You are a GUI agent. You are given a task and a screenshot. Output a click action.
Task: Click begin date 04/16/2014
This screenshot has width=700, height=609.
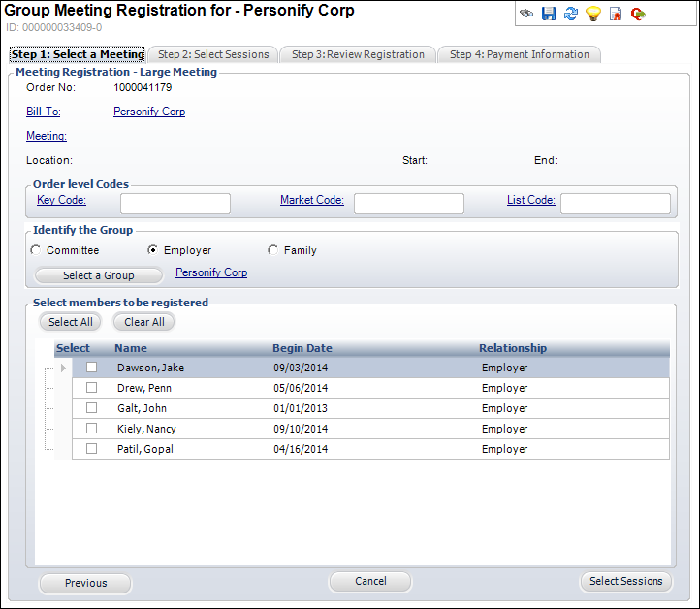[301, 449]
